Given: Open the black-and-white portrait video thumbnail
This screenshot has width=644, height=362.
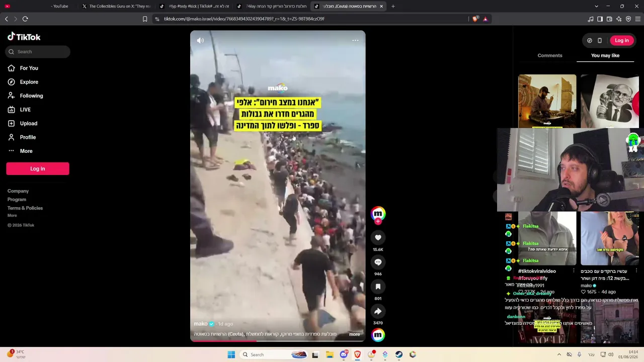Looking at the screenshot, I should (x=610, y=101).
